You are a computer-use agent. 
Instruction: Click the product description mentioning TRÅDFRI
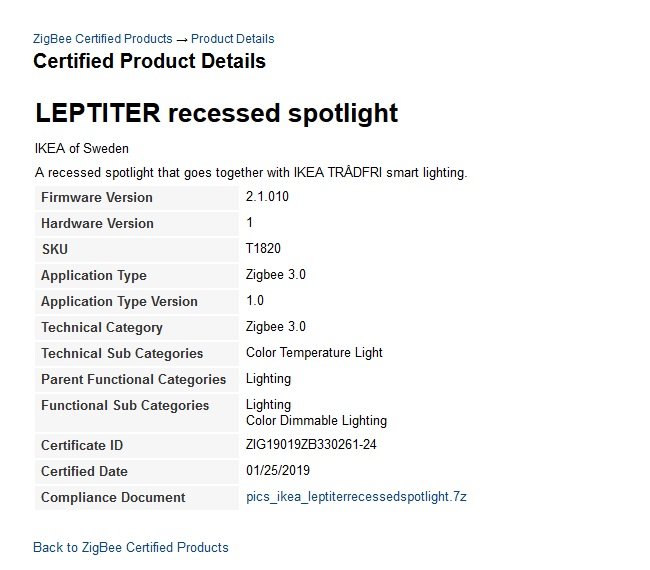[251, 172]
